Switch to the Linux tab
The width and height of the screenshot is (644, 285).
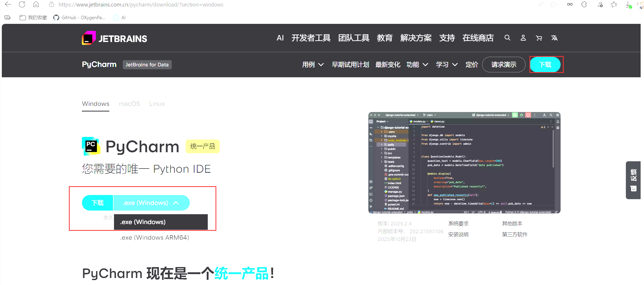157,104
